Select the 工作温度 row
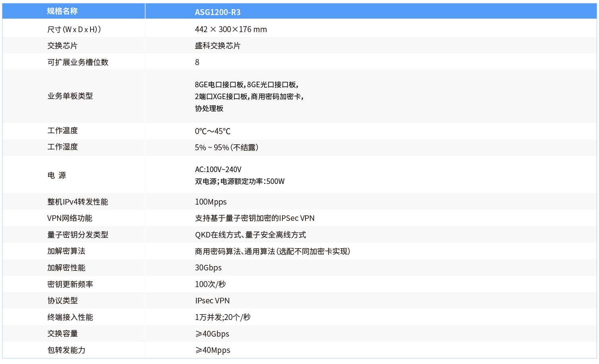599x364 pixels. (x=57, y=130)
